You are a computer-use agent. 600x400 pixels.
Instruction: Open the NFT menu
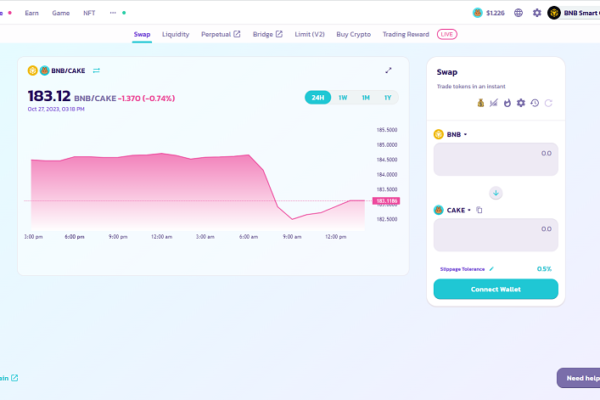[x=89, y=13]
